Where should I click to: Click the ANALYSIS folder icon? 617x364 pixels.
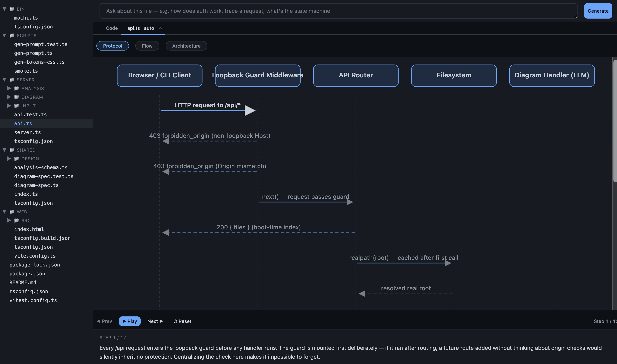coord(17,88)
